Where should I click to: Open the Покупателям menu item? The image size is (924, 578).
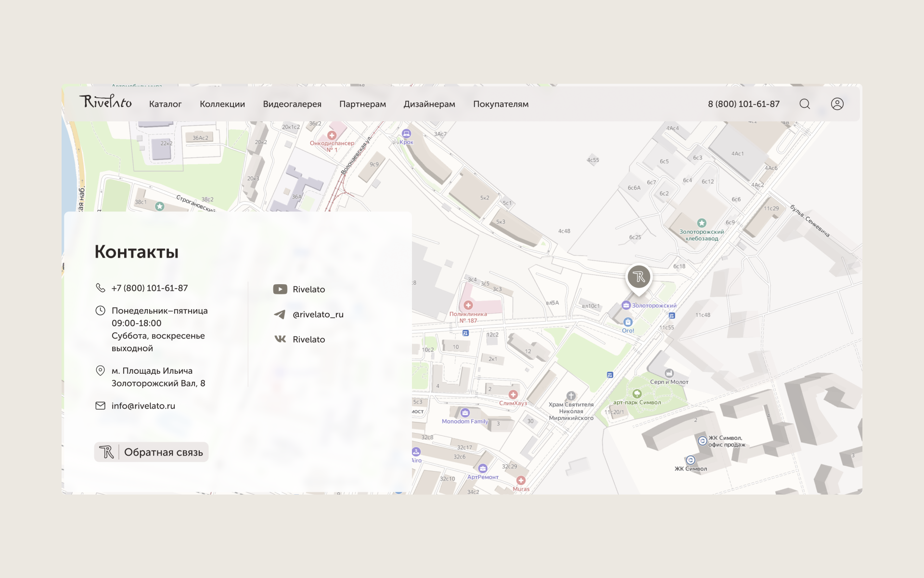click(x=500, y=104)
